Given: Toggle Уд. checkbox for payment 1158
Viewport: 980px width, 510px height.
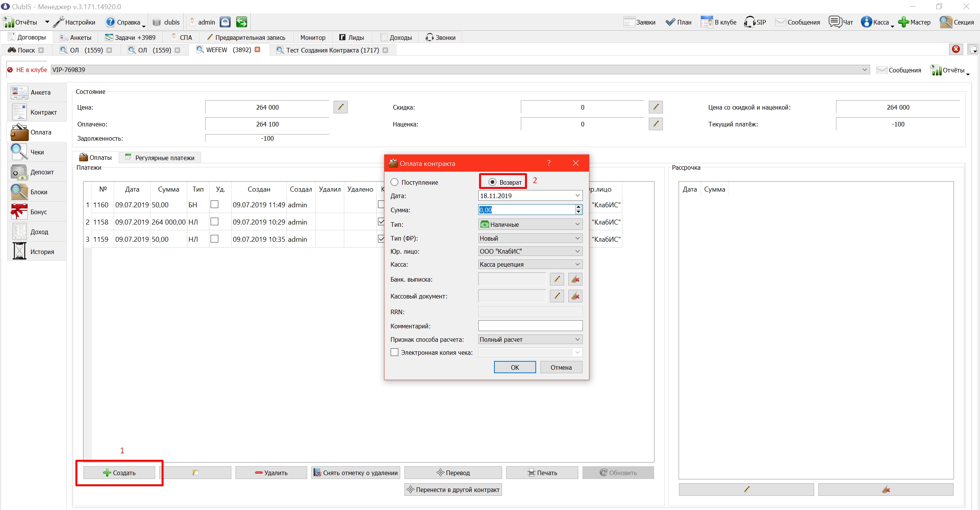Looking at the screenshot, I should (x=214, y=222).
